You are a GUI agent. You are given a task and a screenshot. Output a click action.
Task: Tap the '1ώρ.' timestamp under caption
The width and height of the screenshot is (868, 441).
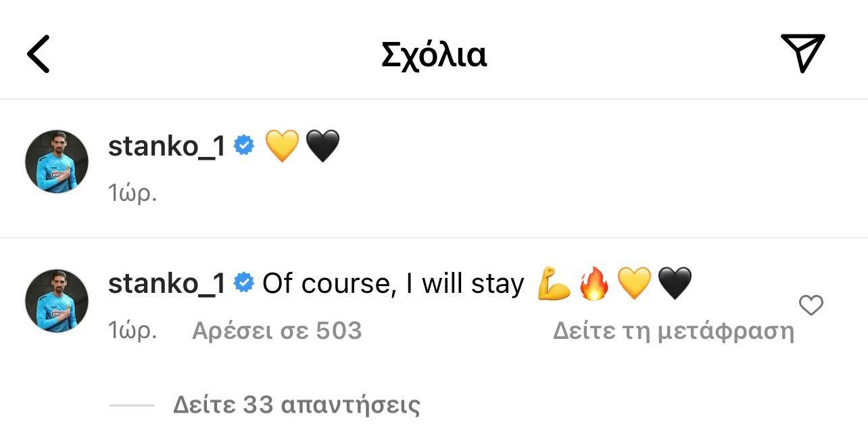pyautogui.click(x=132, y=193)
